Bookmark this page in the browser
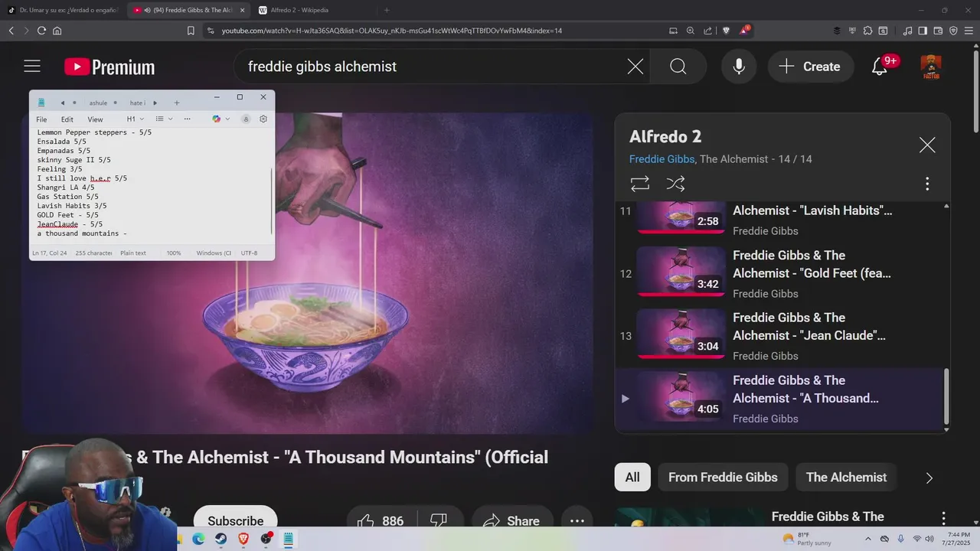 pos(191,31)
